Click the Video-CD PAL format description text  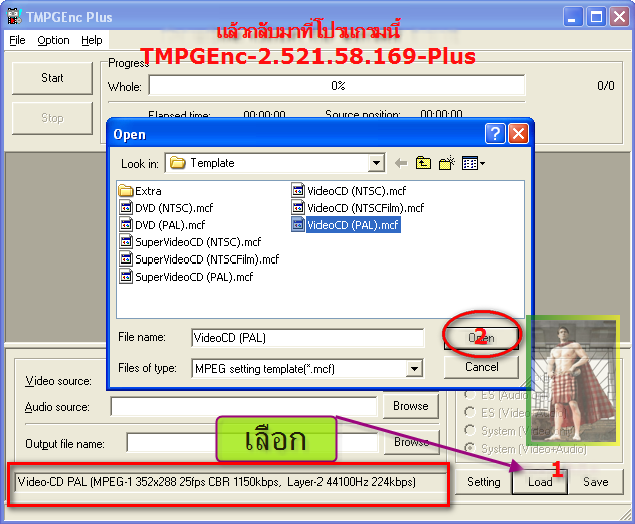tap(217, 482)
